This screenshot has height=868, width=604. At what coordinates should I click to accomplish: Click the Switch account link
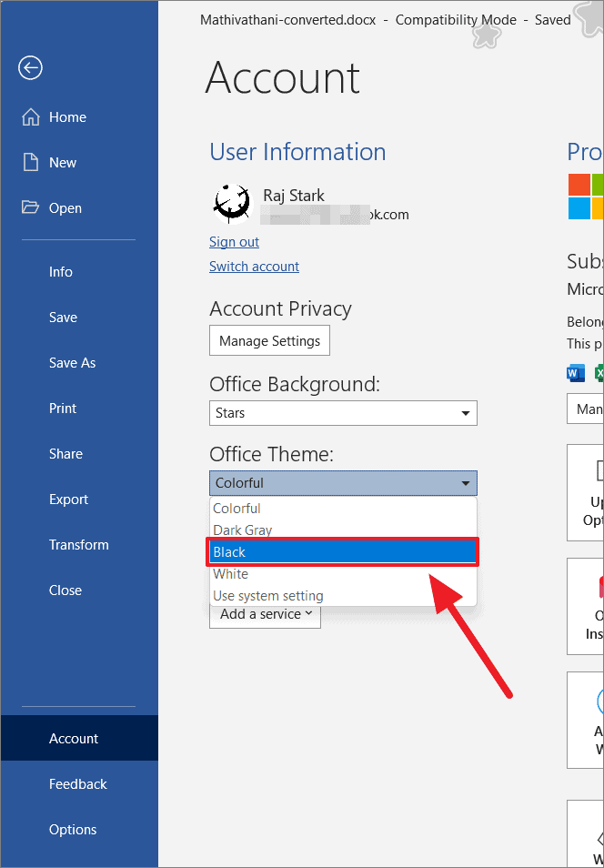click(x=254, y=266)
